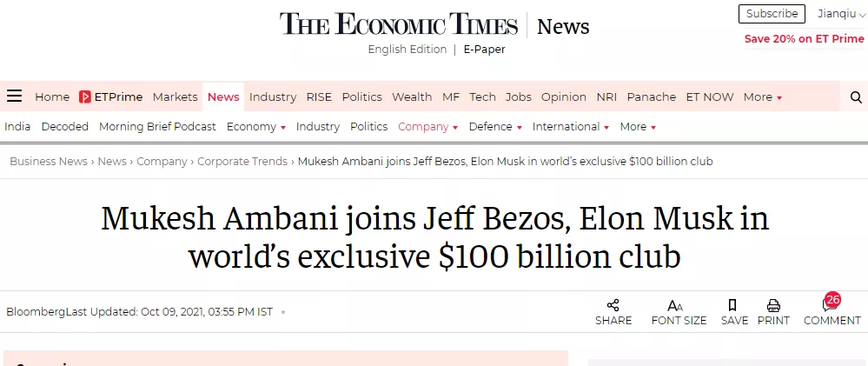Click the Share icon
This screenshot has height=366, width=868.
613,305
